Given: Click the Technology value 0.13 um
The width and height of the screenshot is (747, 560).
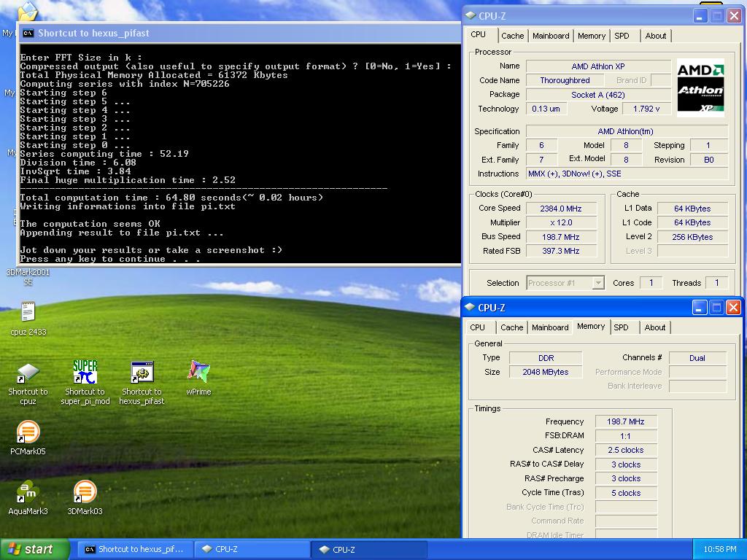Looking at the screenshot, I should coord(546,109).
